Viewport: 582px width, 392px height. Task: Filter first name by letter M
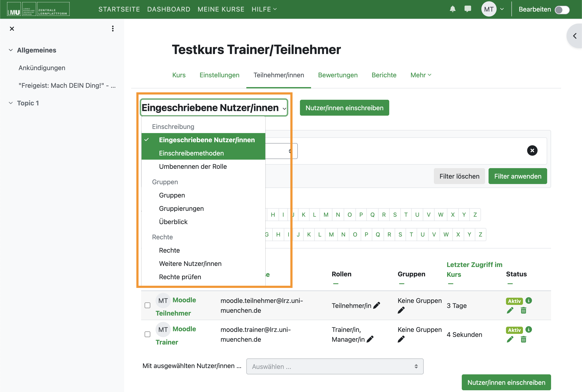(x=326, y=215)
